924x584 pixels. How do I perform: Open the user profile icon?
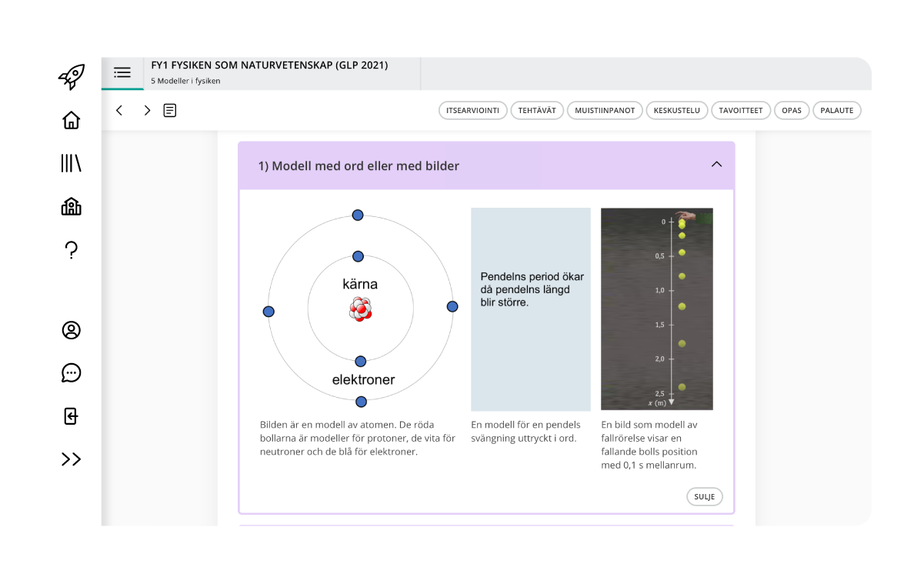click(71, 330)
